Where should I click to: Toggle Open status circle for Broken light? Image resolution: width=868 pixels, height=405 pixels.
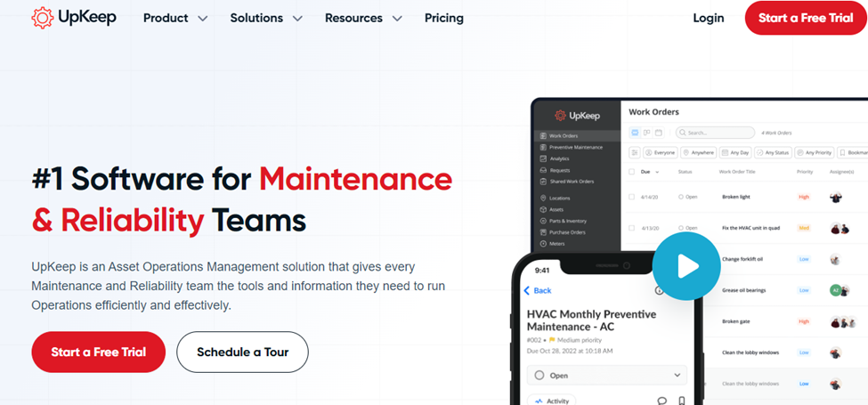coord(681,197)
